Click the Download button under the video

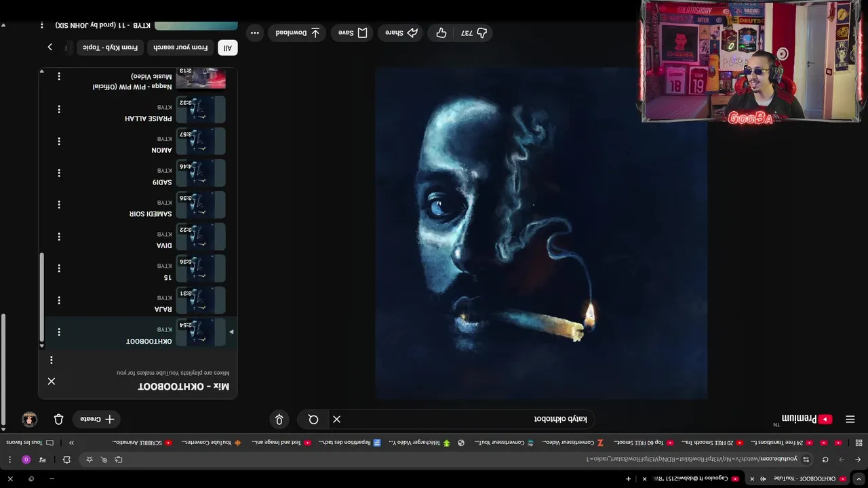[298, 33]
